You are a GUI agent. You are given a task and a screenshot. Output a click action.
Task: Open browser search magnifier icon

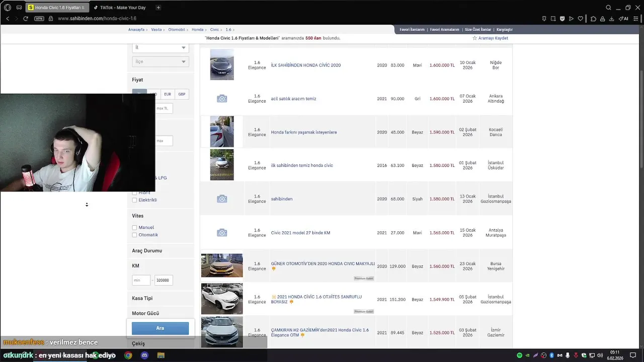click(608, 8)
